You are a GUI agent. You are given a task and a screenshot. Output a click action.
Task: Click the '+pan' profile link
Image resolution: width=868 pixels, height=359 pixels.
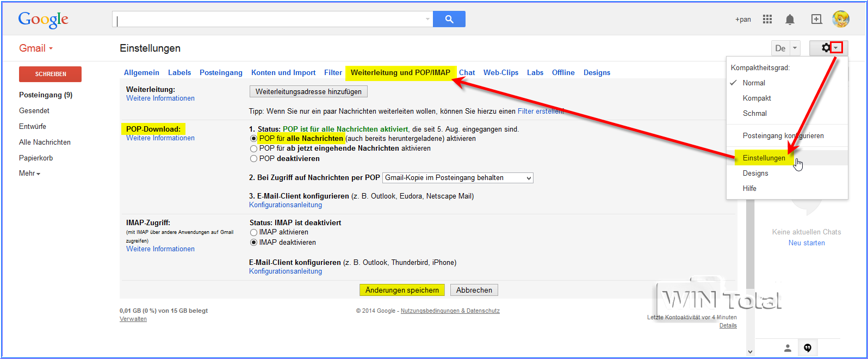[743, 20]
